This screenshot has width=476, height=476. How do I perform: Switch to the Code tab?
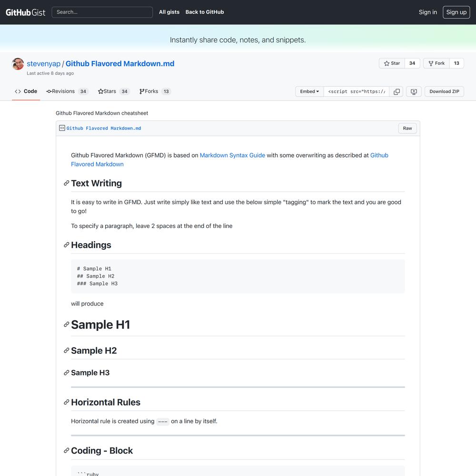pyautogui.click(x=26, y=91)
